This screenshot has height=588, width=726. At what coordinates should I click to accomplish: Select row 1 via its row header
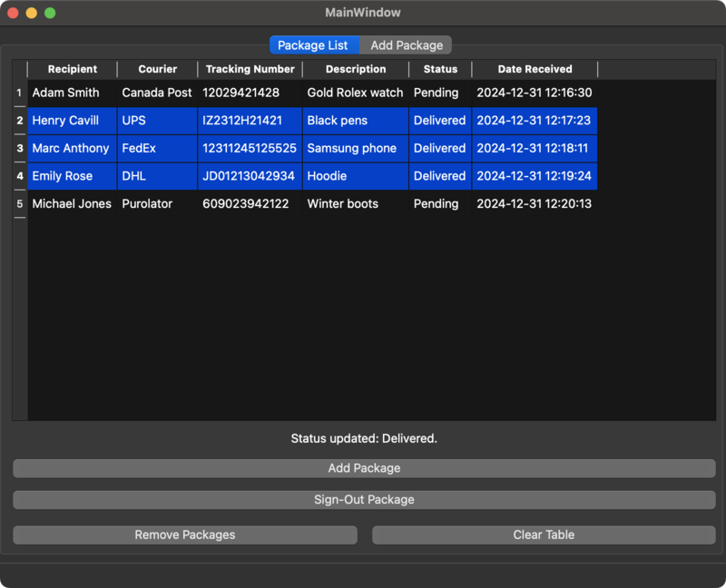pyautogui.click(x=19, y=93)
